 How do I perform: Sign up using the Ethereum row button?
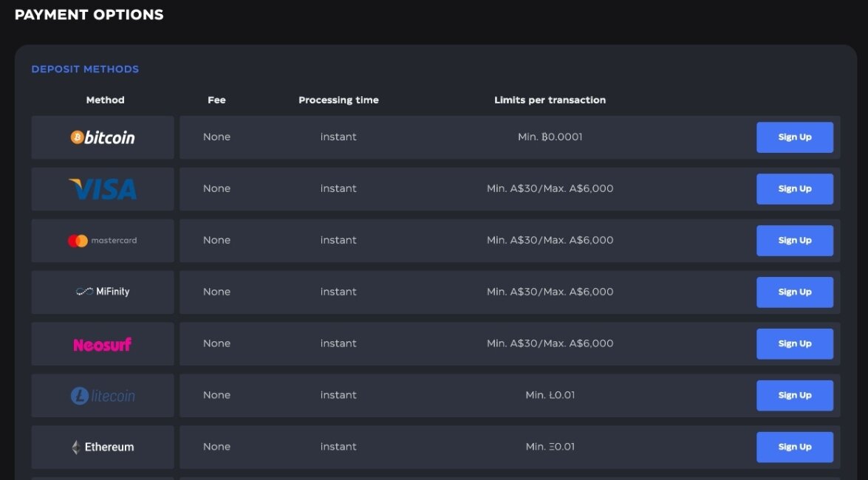[794, 447]
